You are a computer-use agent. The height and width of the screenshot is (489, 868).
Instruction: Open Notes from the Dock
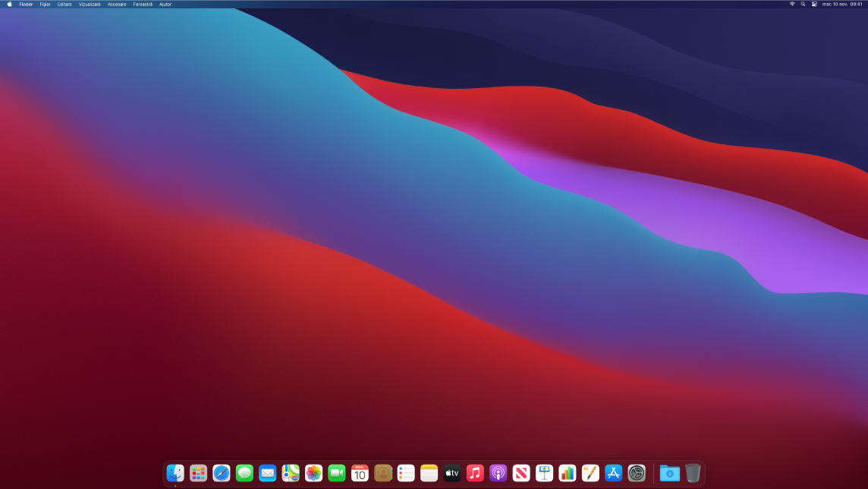[429, 473]
